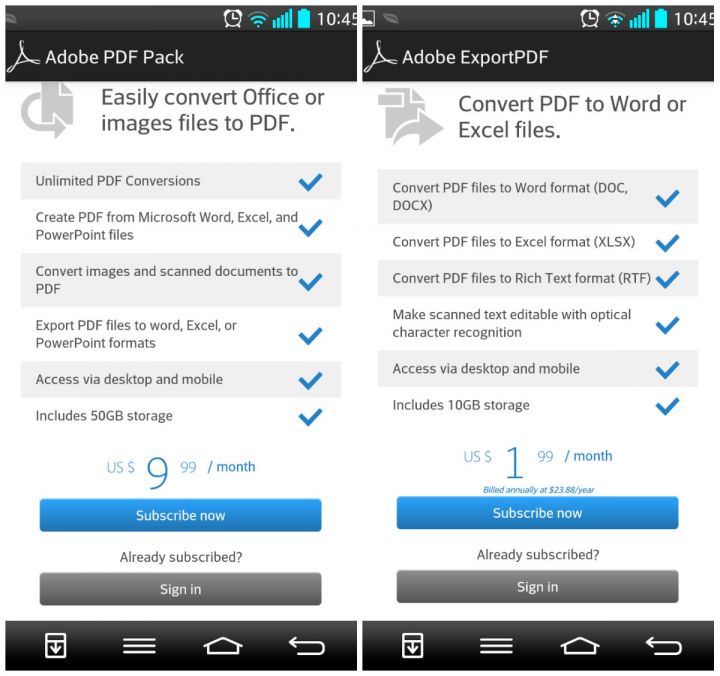
Task: Tap the Adobe PDF Pack logo icon
Action: click(23, 57)
